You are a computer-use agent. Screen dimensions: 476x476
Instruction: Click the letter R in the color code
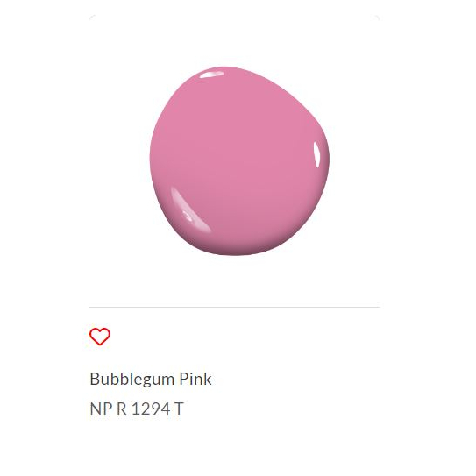(x=122, y=409)
